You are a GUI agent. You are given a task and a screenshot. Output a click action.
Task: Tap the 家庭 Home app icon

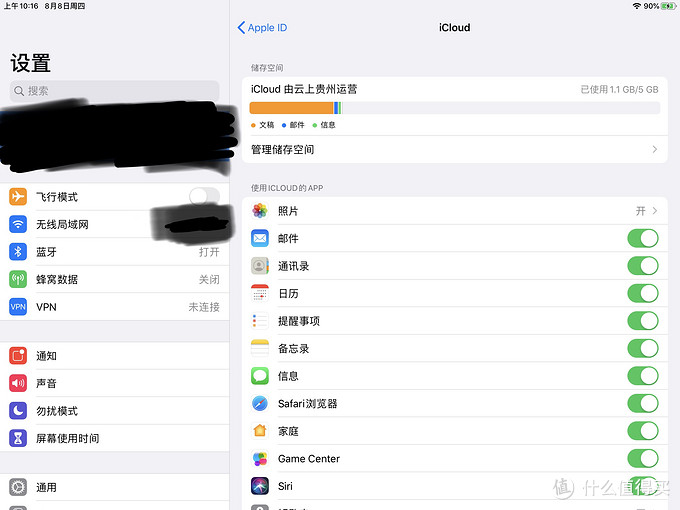[260, 431]
